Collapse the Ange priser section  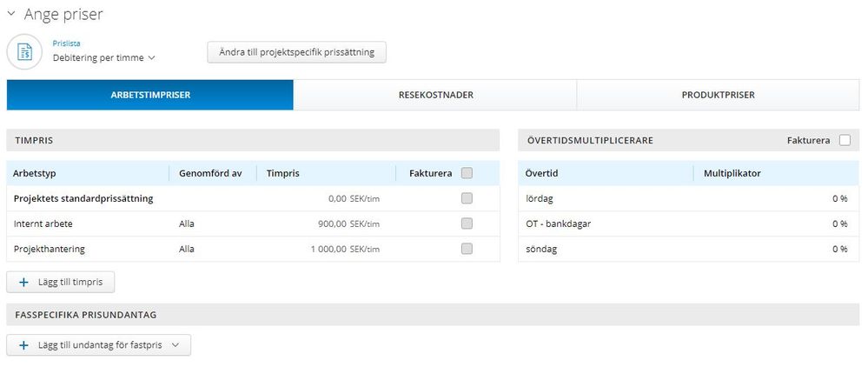point(11,14)
